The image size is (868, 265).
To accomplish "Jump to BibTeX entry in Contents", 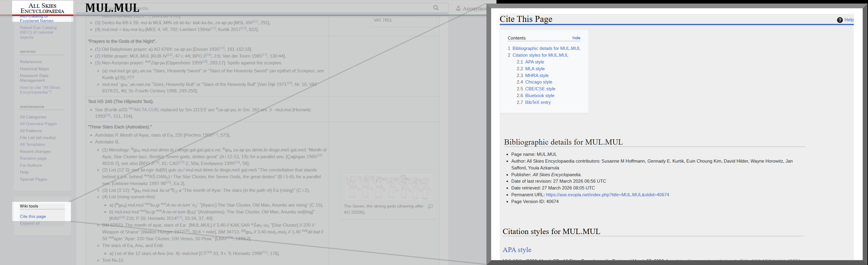I will (538, 102).
